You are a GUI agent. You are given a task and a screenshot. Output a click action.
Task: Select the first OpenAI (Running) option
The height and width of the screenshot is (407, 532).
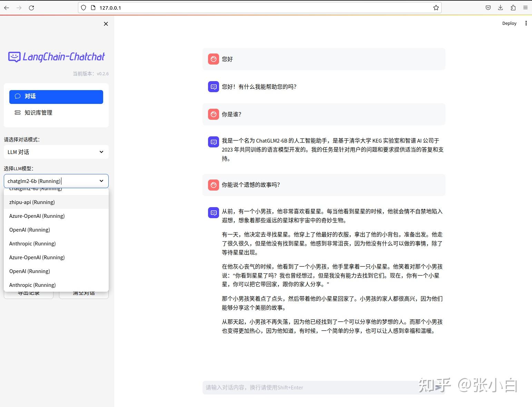tap(56, 230)
